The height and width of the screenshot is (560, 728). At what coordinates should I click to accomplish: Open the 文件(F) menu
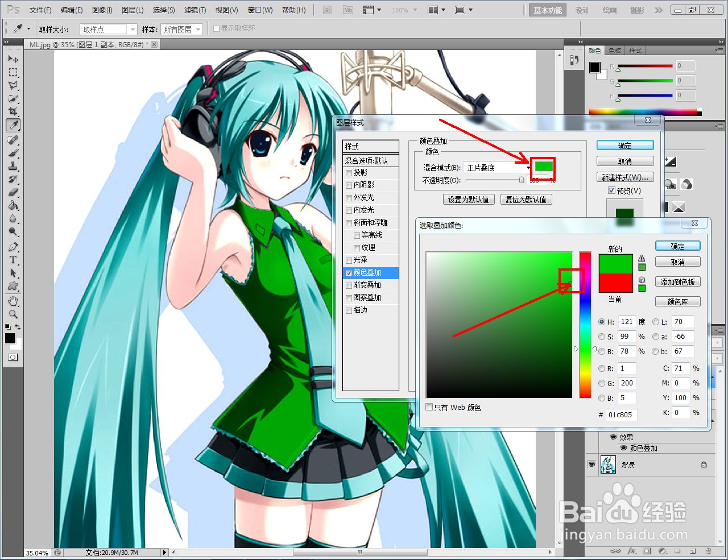point(40,10)
